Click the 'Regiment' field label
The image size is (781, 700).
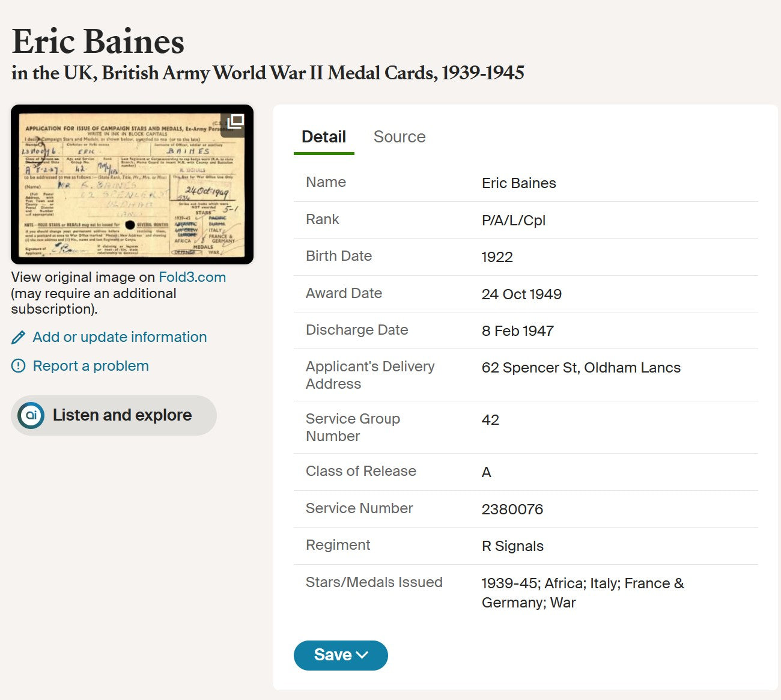coord(338,545)
